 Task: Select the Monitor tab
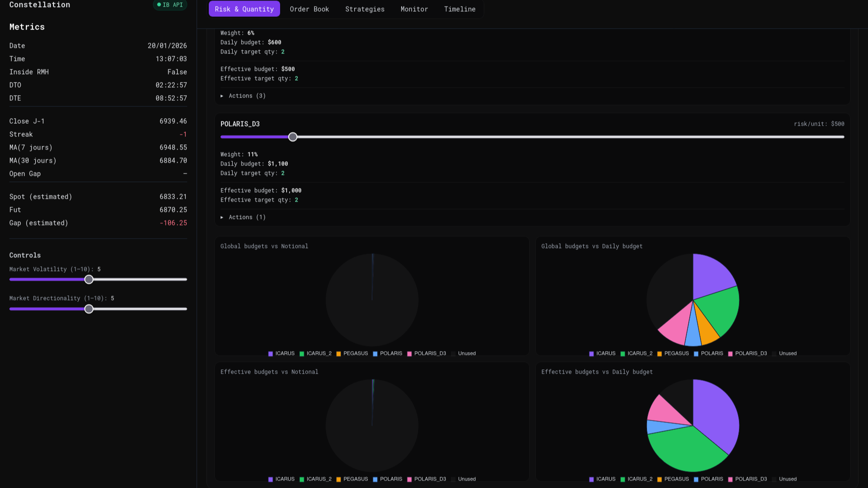coord(414,9)
